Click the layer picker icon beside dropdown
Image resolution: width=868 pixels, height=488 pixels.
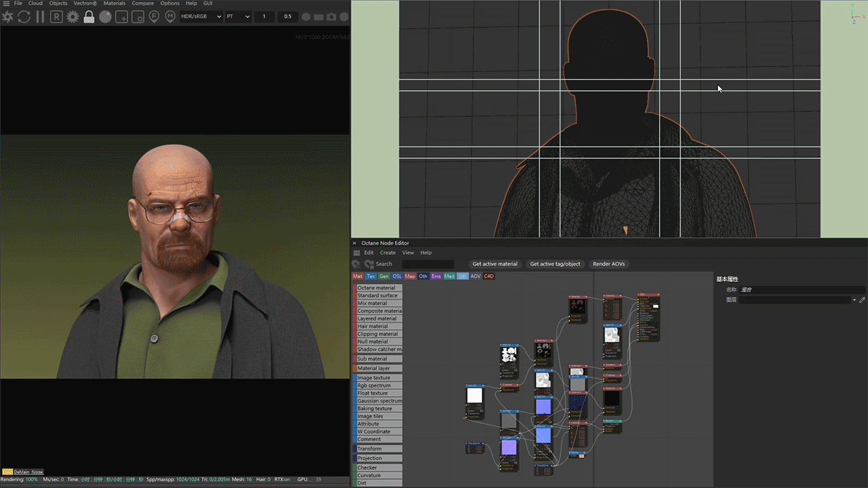(863, 300)
